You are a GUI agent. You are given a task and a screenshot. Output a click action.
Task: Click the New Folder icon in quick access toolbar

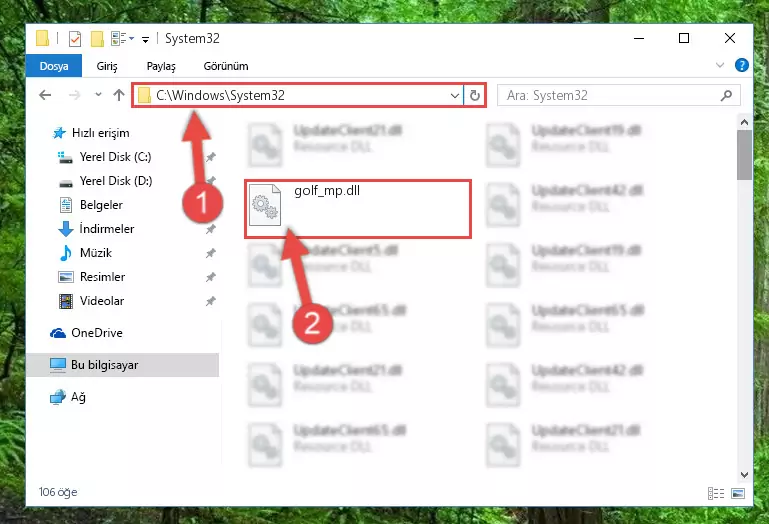click(x=97, y=38)
